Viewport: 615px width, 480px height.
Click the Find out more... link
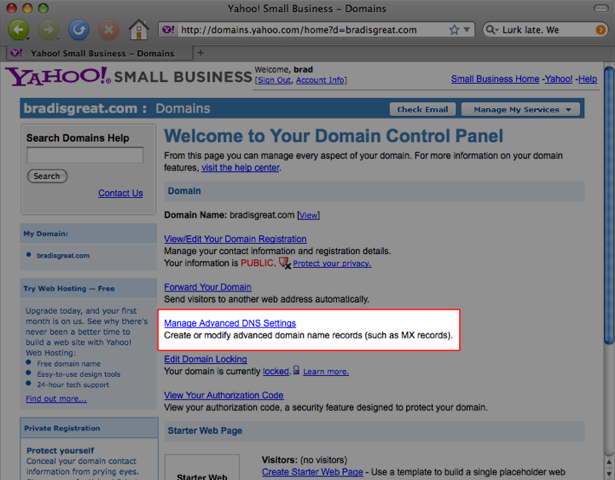point(56,399)
